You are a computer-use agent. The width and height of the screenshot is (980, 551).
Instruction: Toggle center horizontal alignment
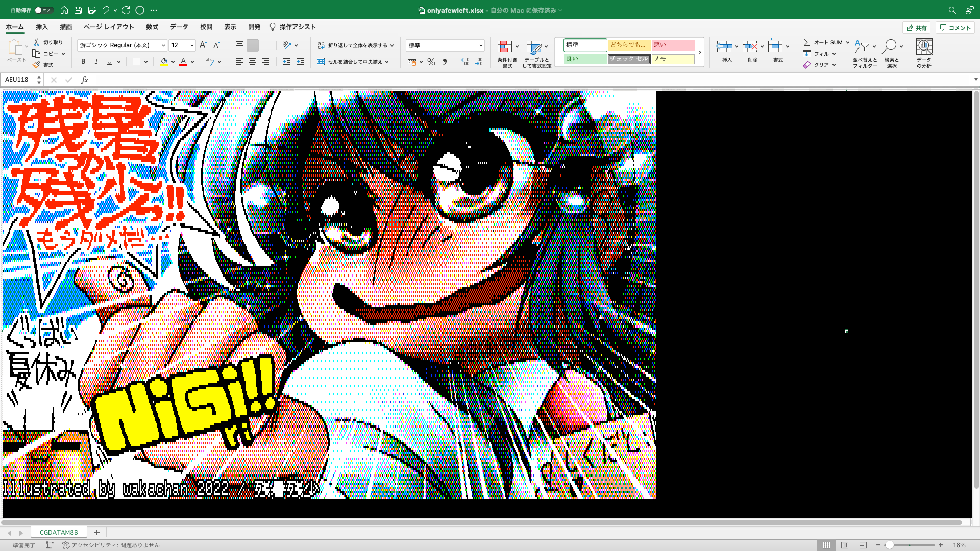[253, 62]
